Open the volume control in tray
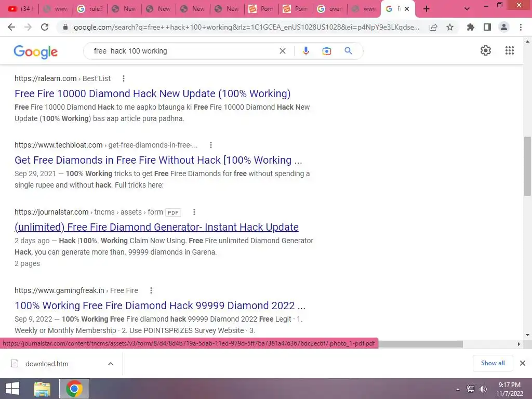Image resolution: width=532 pixels, height=399 pixels. click(483, 389)
